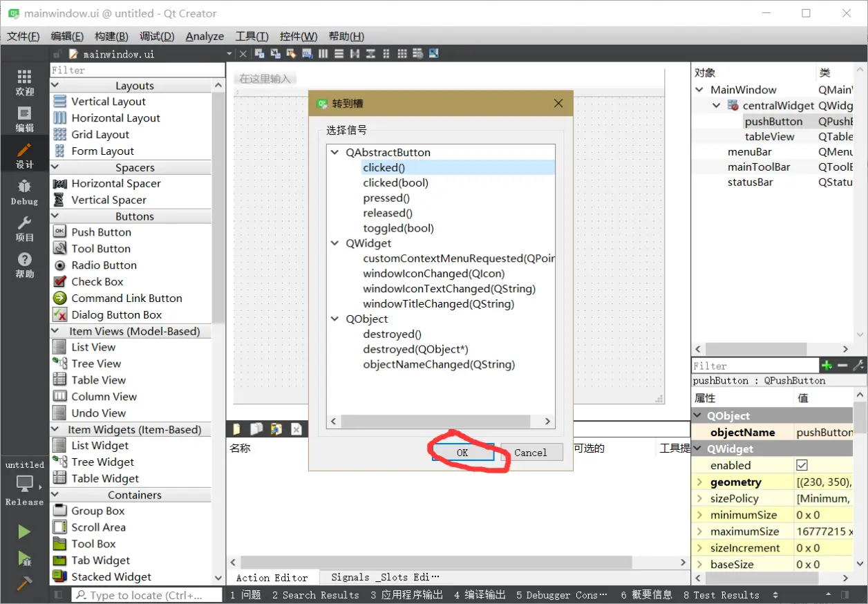The width and height of the screenshot is (868, 604).
Task: Click Edit Widgets toolbar icon
Action: (x=260, y=54)
